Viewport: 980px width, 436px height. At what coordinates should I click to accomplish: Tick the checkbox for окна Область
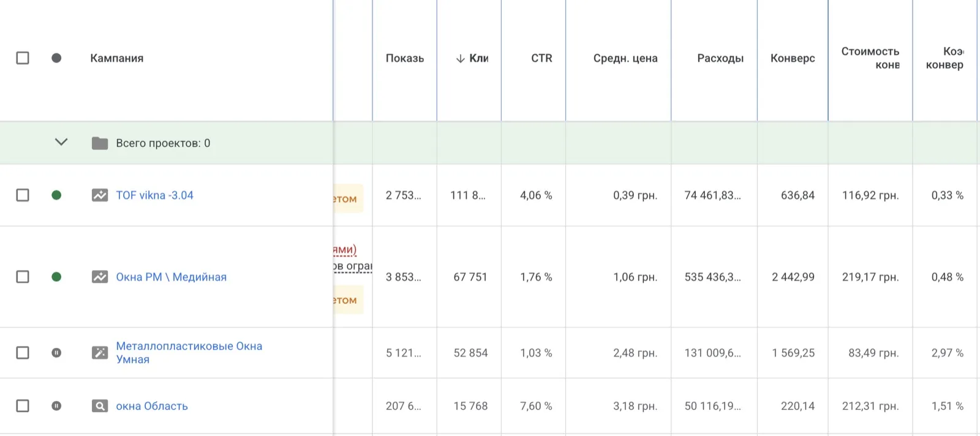point(23,406)
